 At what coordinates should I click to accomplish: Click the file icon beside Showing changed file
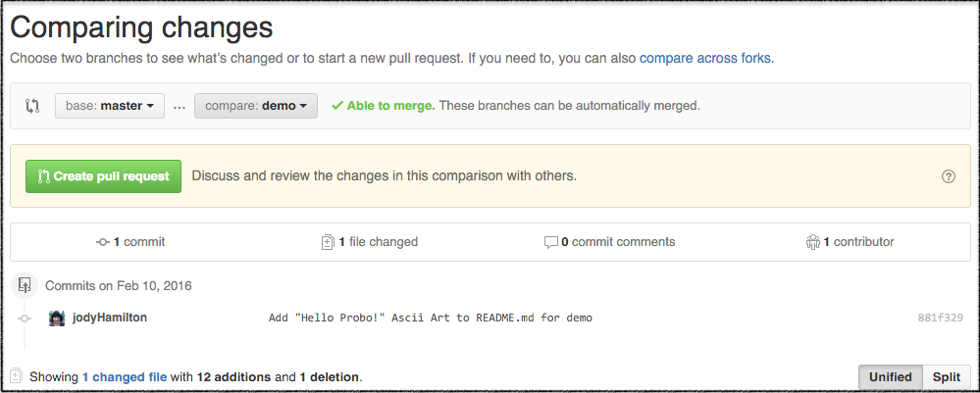click(17, 376)
